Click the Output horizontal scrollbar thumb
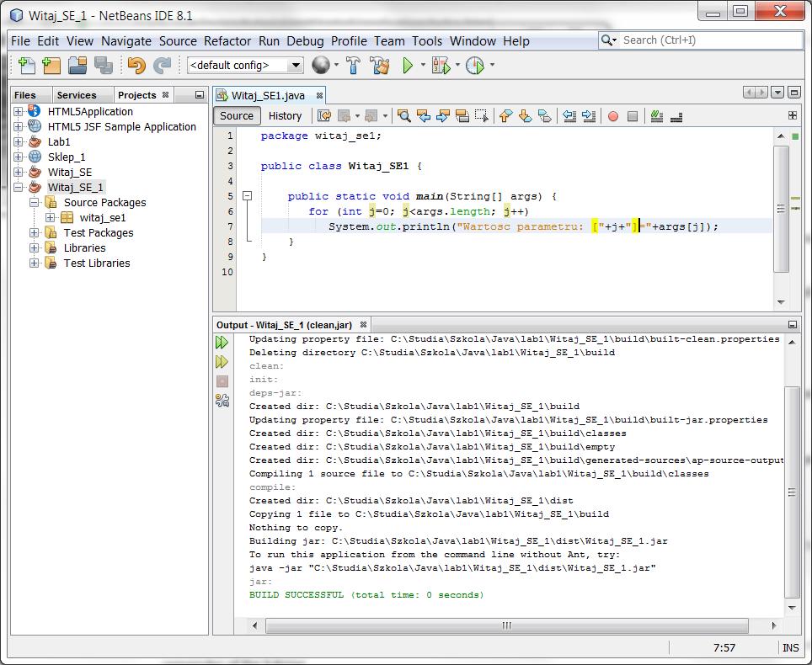Image resolution: width=812 pixels, height=665 pixels. (x=506, y=625)
